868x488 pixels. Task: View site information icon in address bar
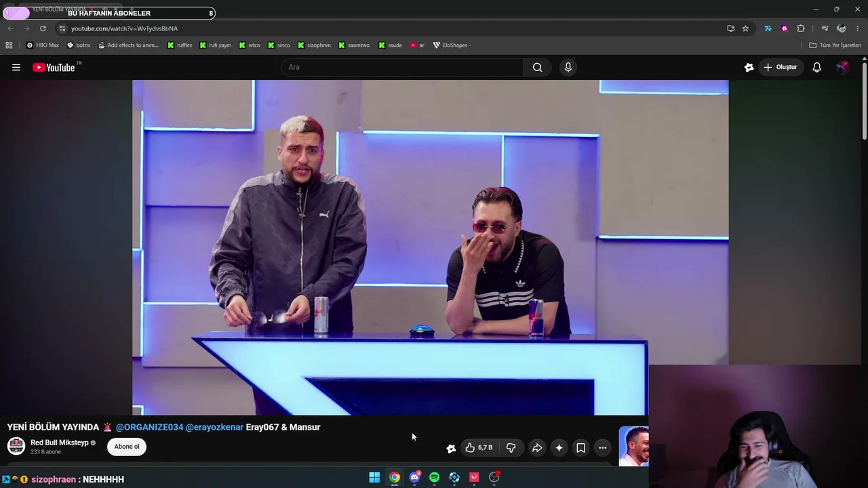[x=62, y=28]
